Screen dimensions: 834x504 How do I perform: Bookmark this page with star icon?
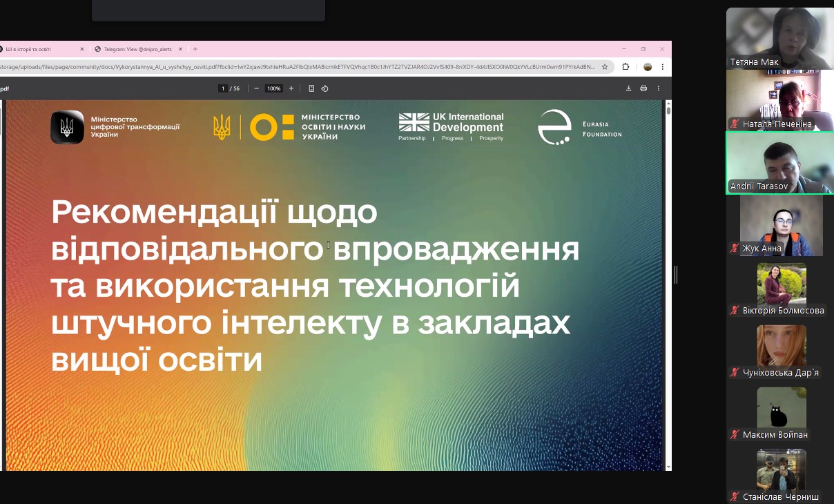pyautogui.click(x=605, y=67)
